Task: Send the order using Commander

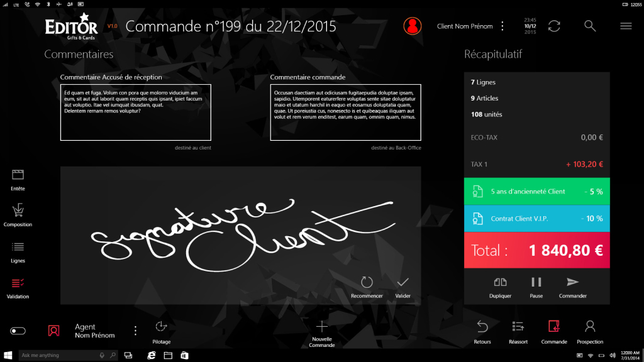Action: (572, 283)
